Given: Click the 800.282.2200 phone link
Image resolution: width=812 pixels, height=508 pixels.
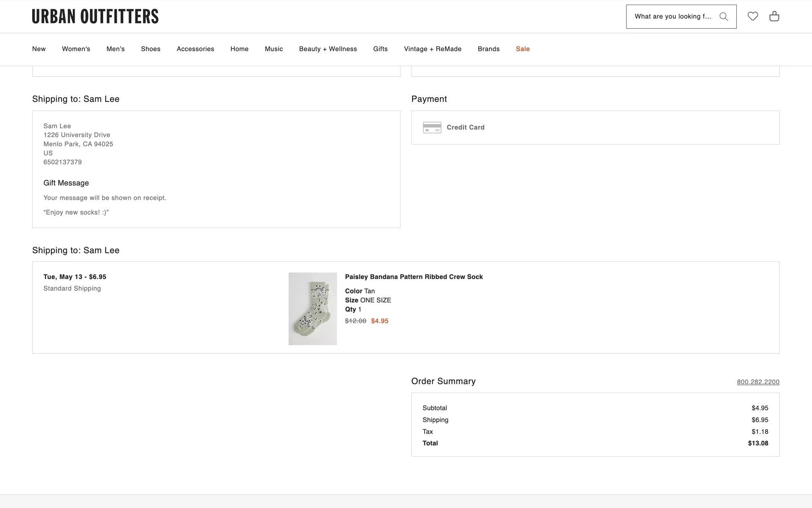Looking at the screenshot, I should click(x=758, y=382).
